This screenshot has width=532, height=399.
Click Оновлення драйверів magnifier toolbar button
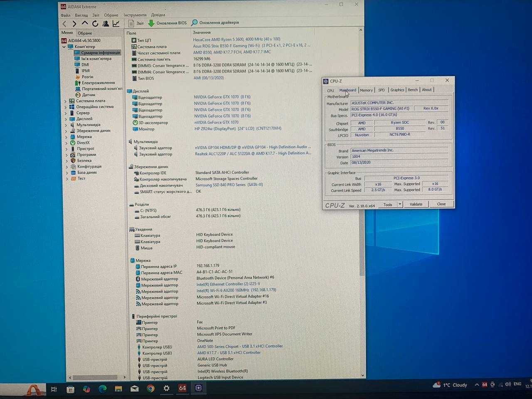click(215, 23)
